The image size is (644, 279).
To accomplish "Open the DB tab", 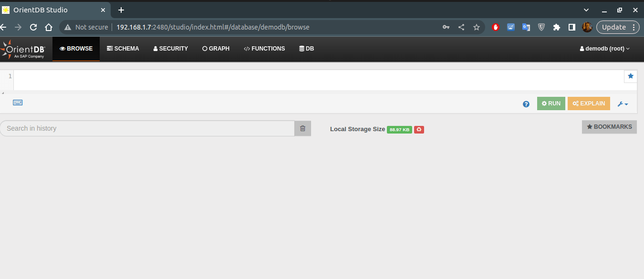I will (306, 49).
